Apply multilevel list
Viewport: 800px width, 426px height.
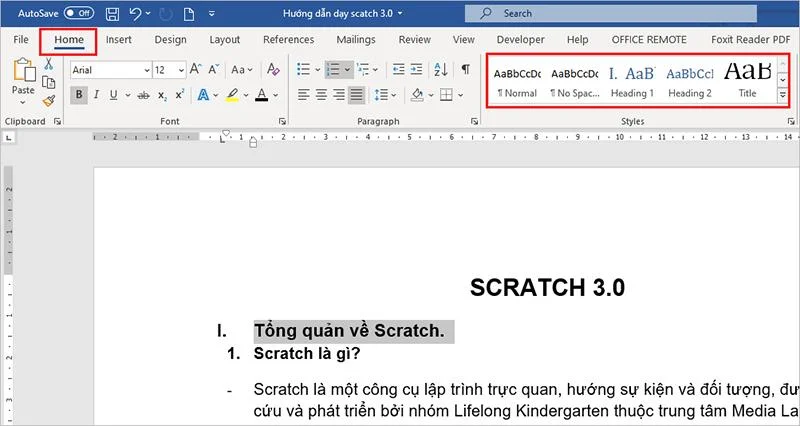coord(363,69)
